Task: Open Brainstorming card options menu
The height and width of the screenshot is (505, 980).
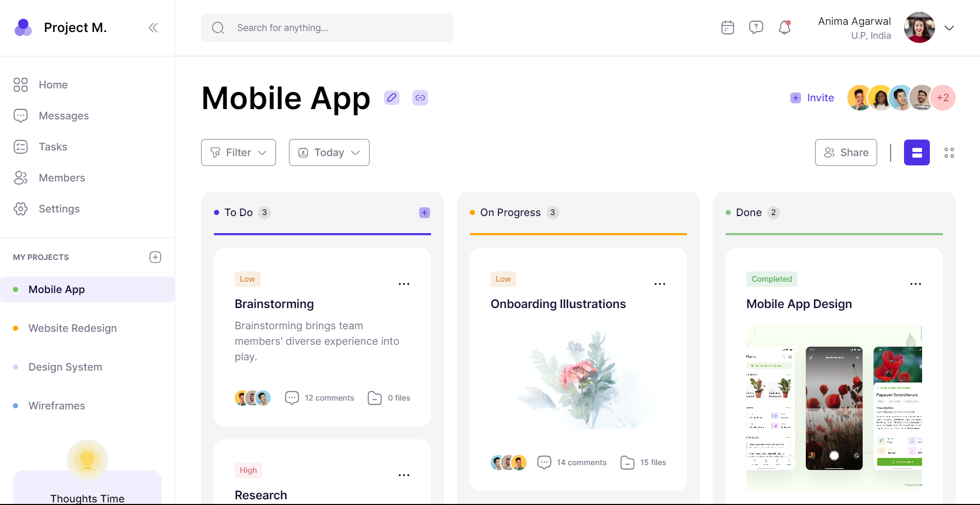Action: point(404,284)
